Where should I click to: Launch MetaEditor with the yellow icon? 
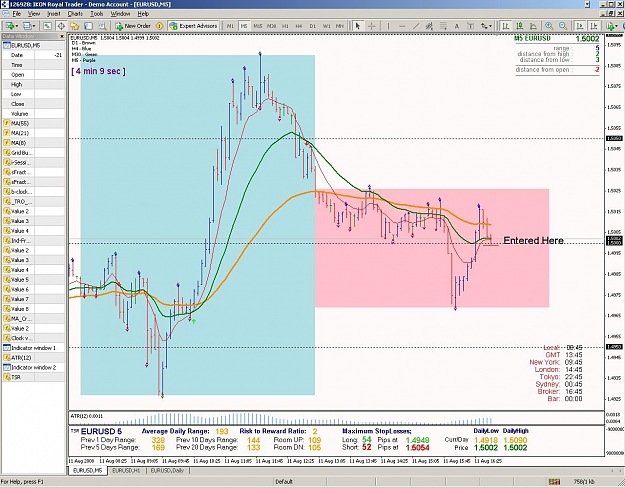point(159,26)
